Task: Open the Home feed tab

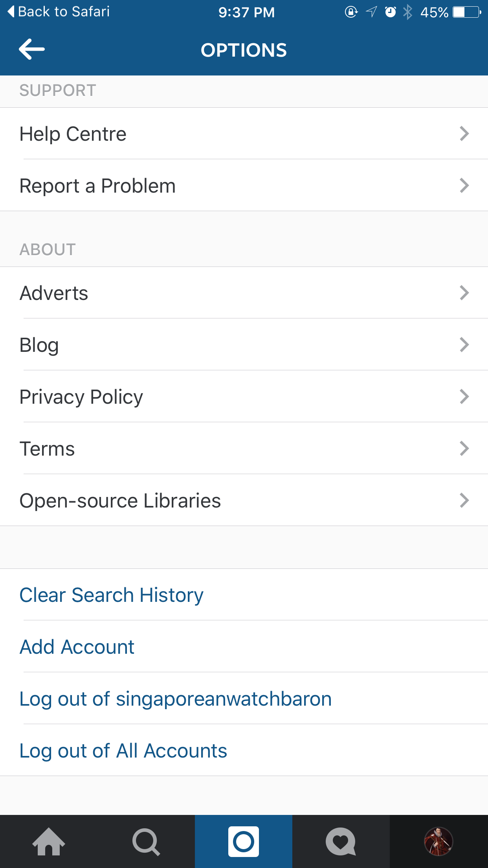Action: [49, 842]
